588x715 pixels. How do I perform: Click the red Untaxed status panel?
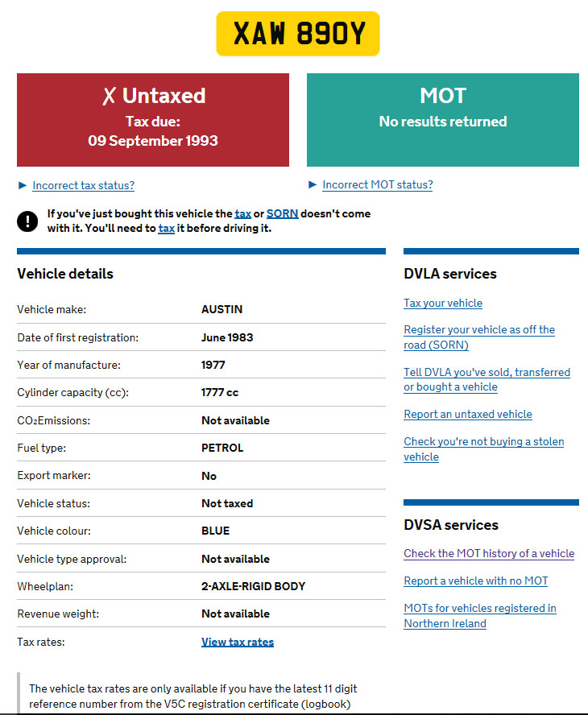click(x=153, y=120)
